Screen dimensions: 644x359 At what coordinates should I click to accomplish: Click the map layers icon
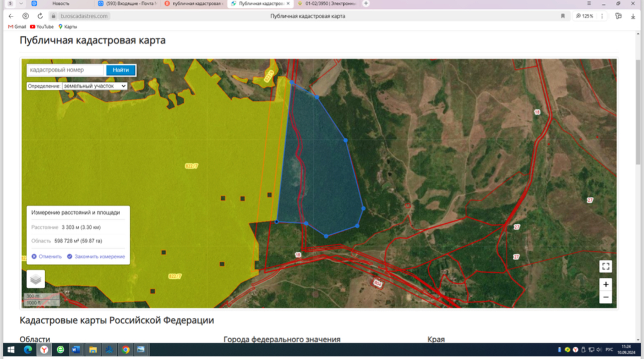(36, 279)
